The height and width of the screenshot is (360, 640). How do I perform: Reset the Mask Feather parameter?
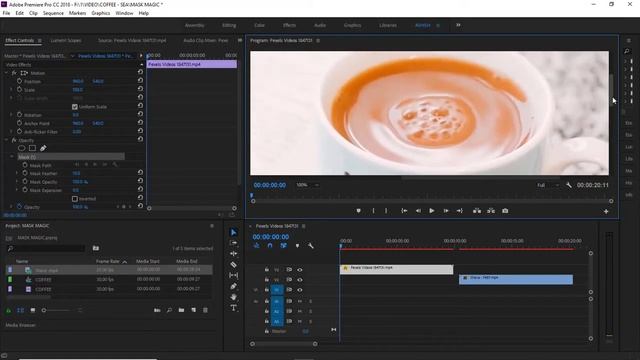click(x=140, y=173)
